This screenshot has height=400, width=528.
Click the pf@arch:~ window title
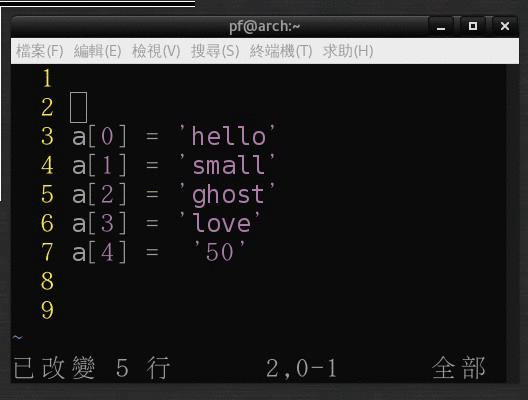(x=264, y=27)
